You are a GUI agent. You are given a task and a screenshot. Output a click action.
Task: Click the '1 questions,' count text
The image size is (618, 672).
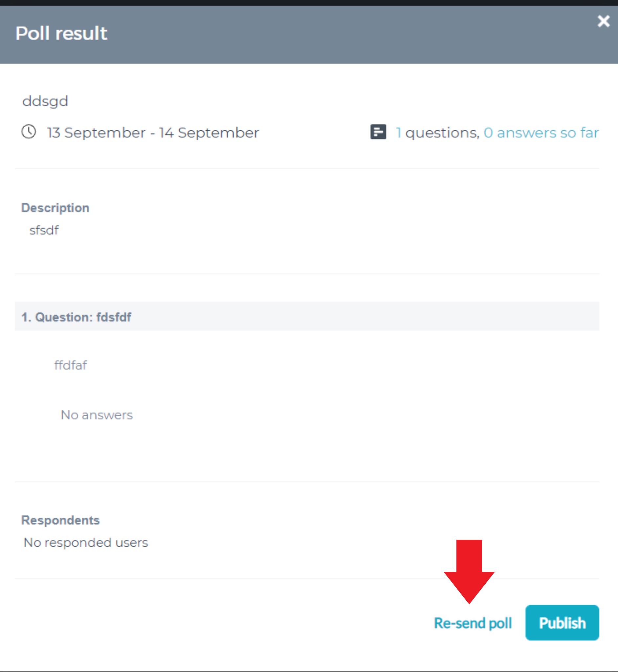point(438,133)
